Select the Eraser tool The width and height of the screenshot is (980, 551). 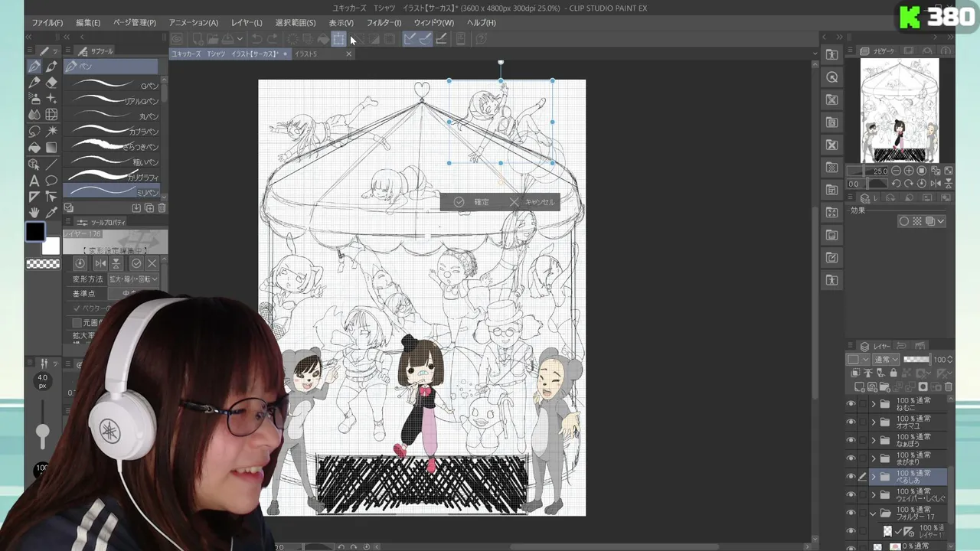(51, 83)
